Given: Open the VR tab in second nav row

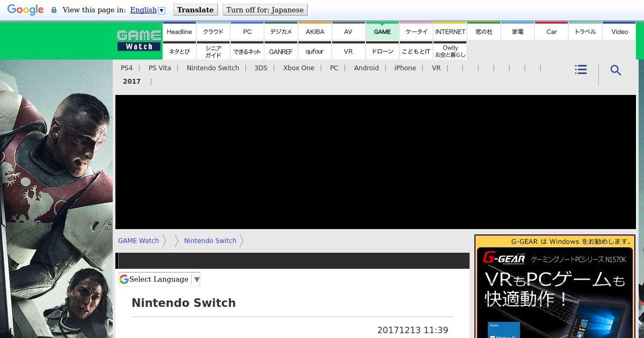Looking at the screenshot, I should pyautogui.click(x=348, y=51).
